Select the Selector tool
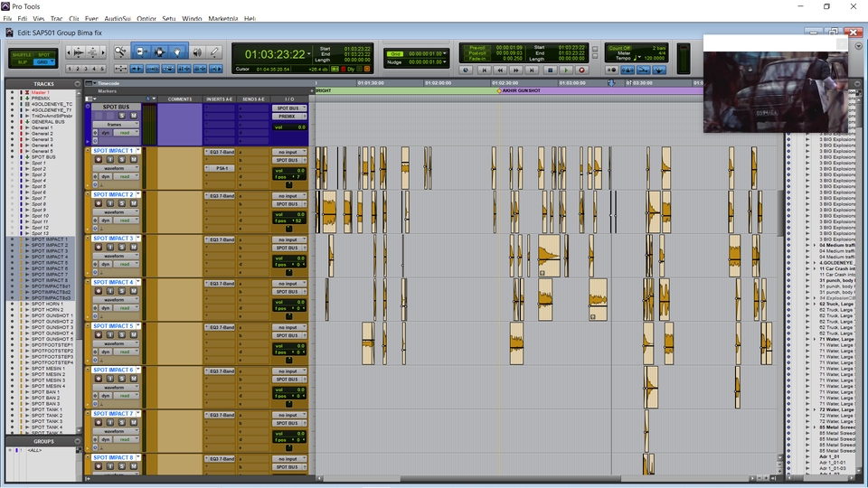868x488 pixels. (x=159, y=52)
